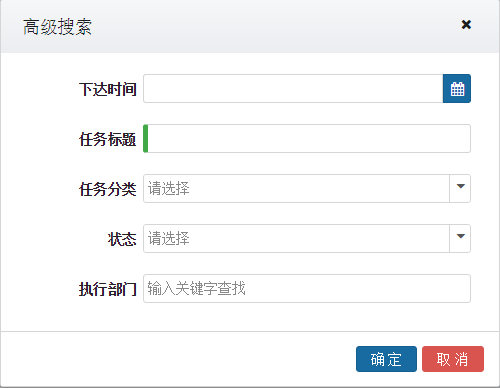Cancel with the red 取消 button

pyautogui.click(x=453, y=359)
